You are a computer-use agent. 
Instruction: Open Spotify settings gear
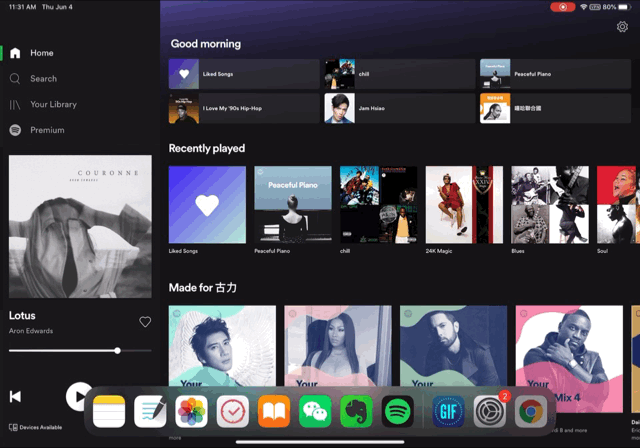click(x=622, y=27)
